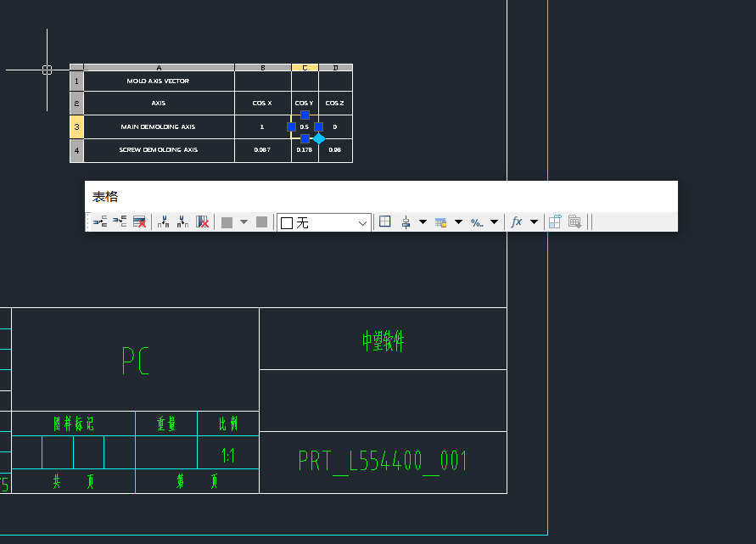Click download changes from source icon

click(x=574, y=222)
